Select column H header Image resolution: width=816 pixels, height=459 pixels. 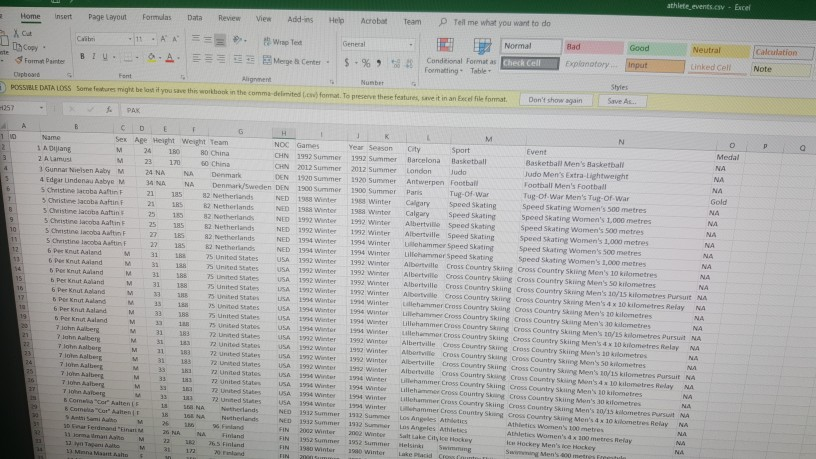(284, 133)
